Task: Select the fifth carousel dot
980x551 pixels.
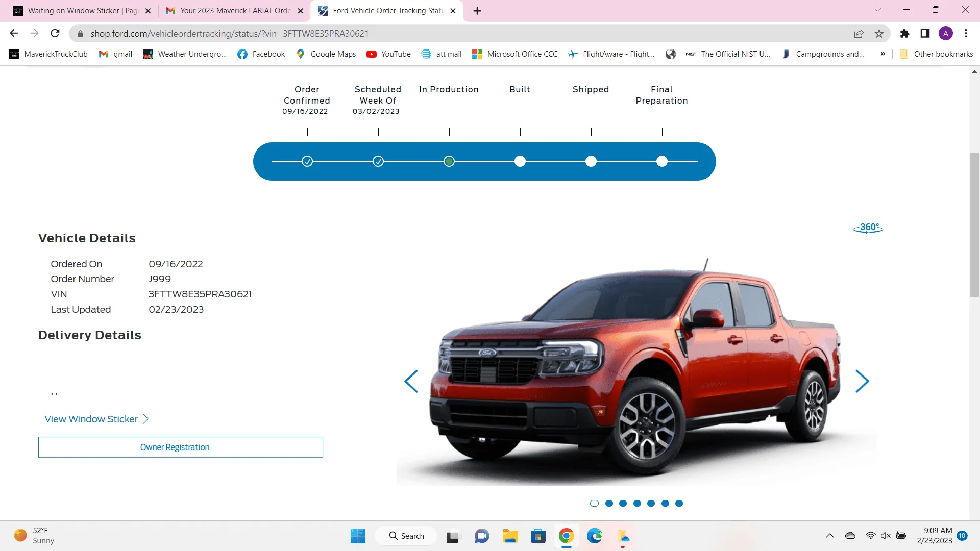Action: [651, 504]
